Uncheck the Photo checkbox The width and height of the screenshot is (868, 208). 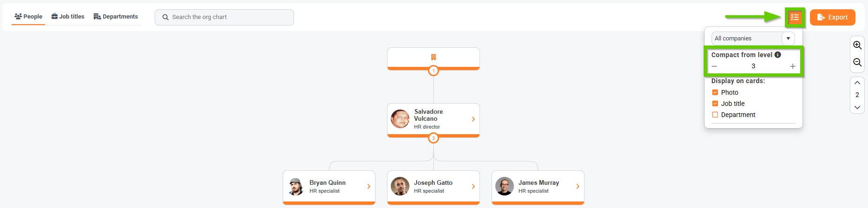[715, 92]
